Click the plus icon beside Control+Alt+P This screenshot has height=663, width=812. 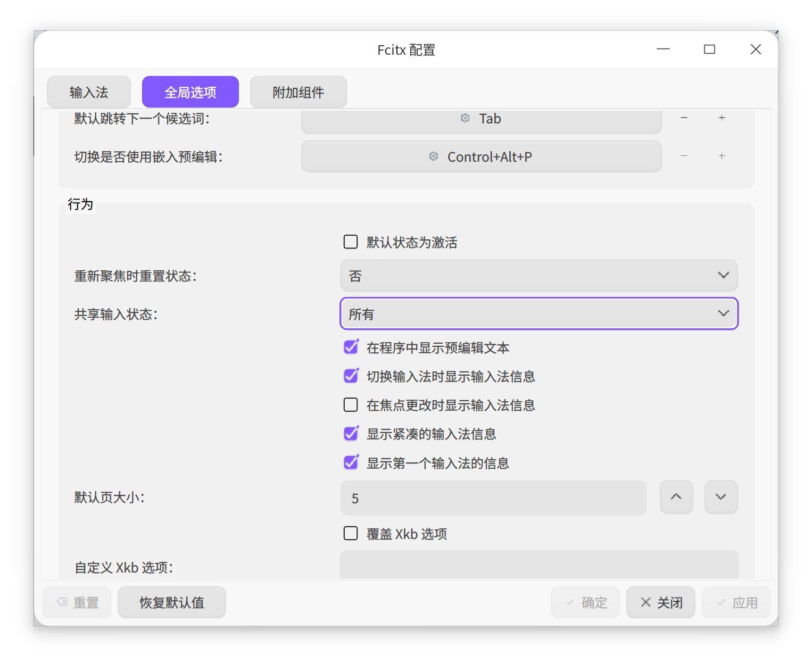(722, 156)
